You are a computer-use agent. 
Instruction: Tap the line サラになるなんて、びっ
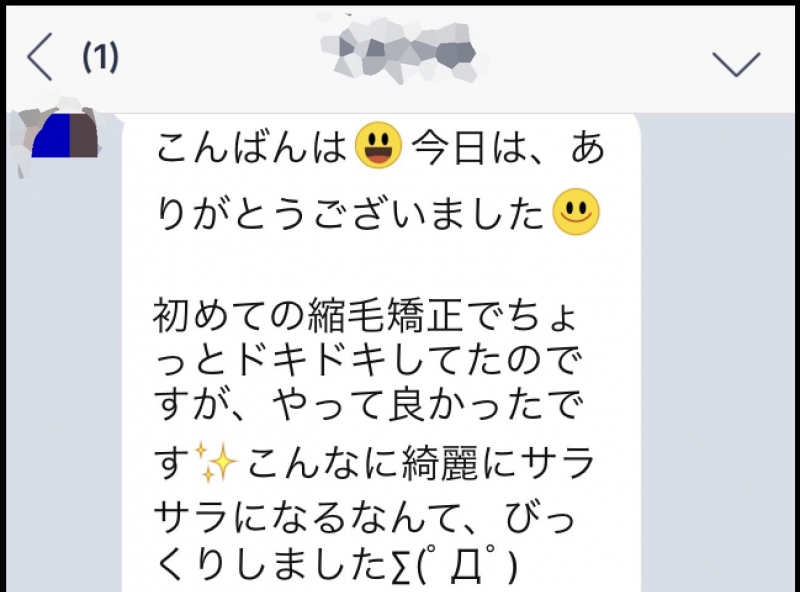[364, 517]
